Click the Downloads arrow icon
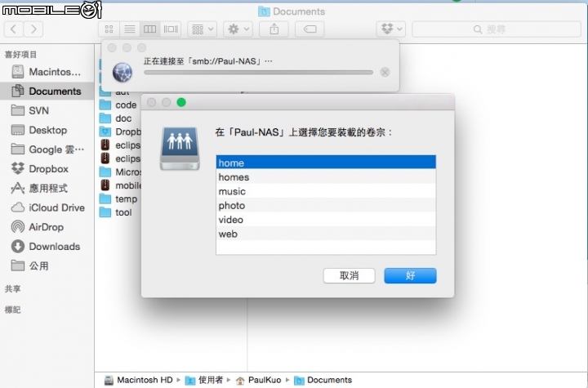This screenshot has width=588, height=388. [x=18, y=247]
